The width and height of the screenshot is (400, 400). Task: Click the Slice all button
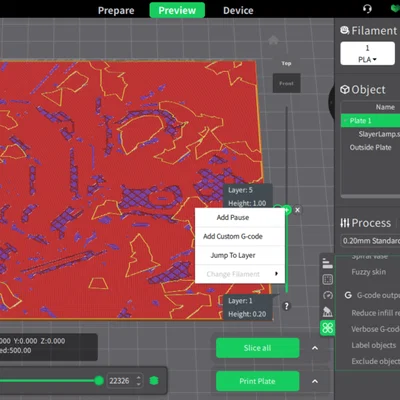257,348
